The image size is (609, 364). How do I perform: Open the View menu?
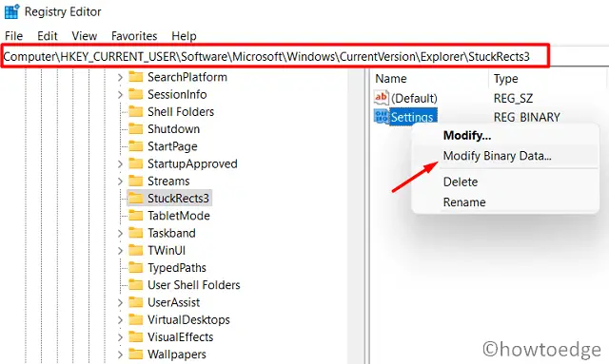coord(85,36)
